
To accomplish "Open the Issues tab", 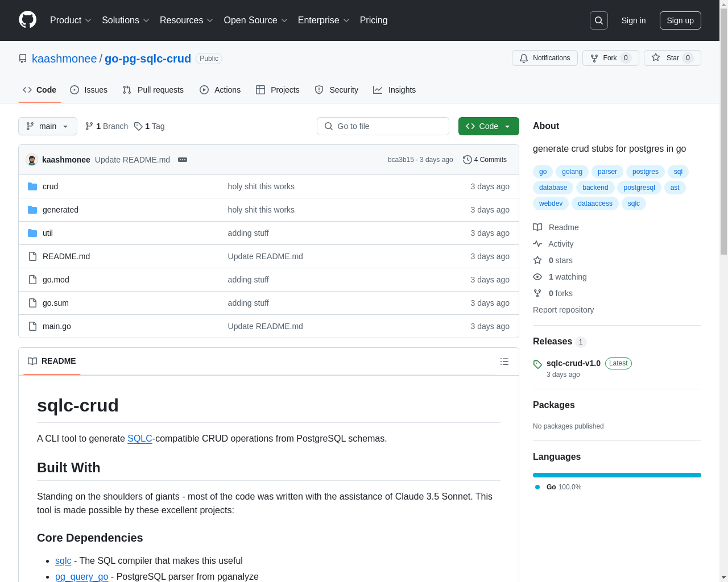I will click(89, 90).
